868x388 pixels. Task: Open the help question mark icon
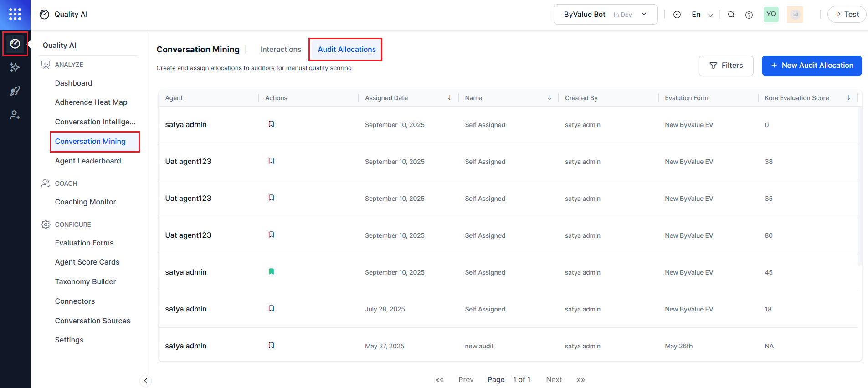click(x=749, y=15)
